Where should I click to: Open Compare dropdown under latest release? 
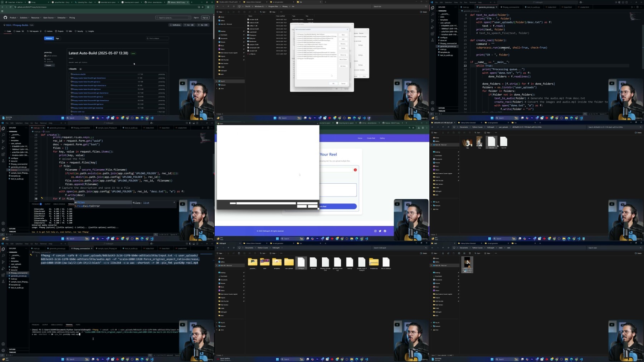click(49, 65)
